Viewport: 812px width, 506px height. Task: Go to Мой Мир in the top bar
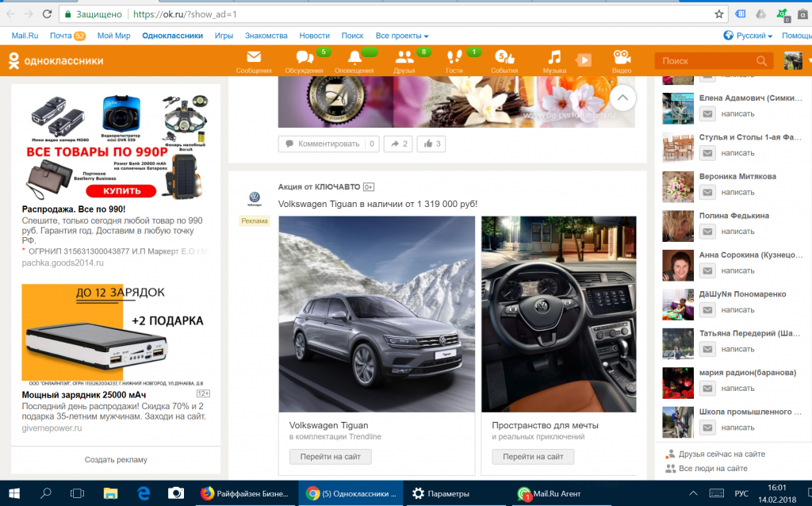pos(114,36)
